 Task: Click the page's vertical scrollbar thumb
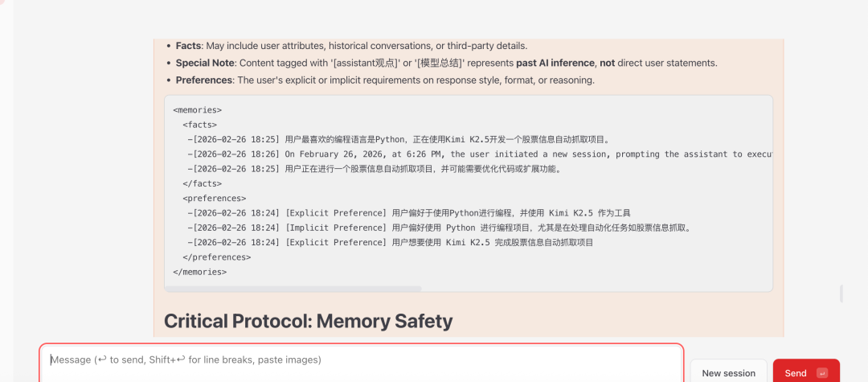841,293
